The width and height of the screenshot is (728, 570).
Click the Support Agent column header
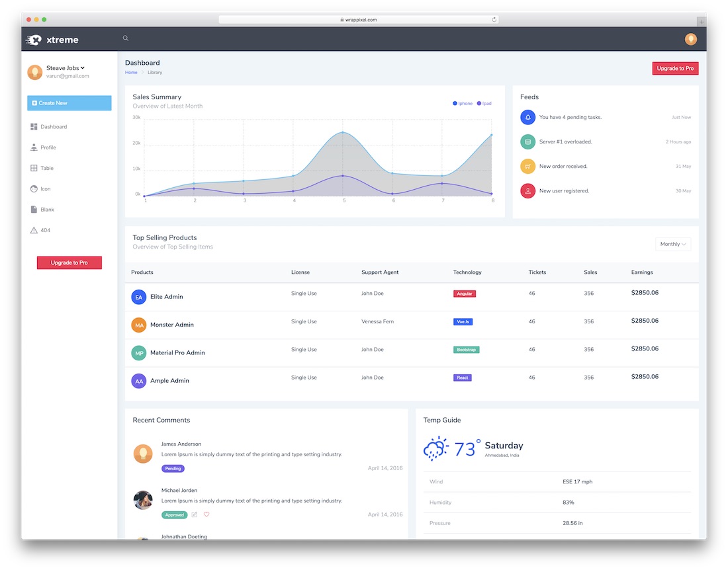[380, 272]
